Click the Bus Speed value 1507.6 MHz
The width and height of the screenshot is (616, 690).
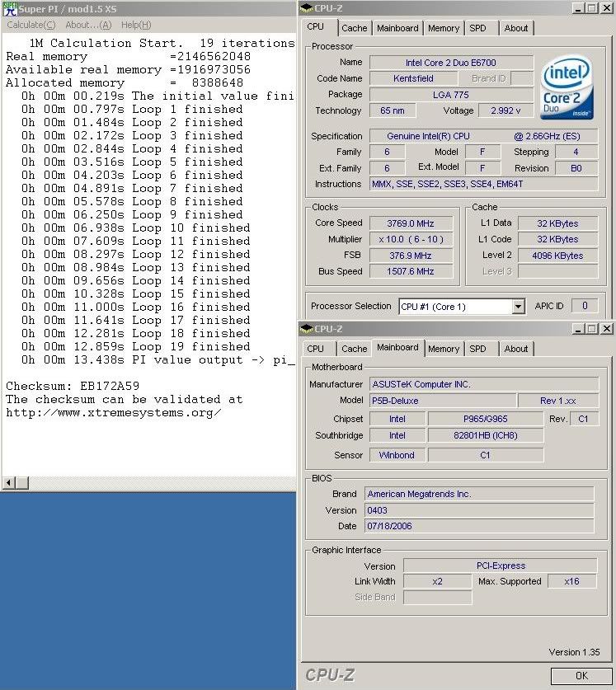coord(411,271)
